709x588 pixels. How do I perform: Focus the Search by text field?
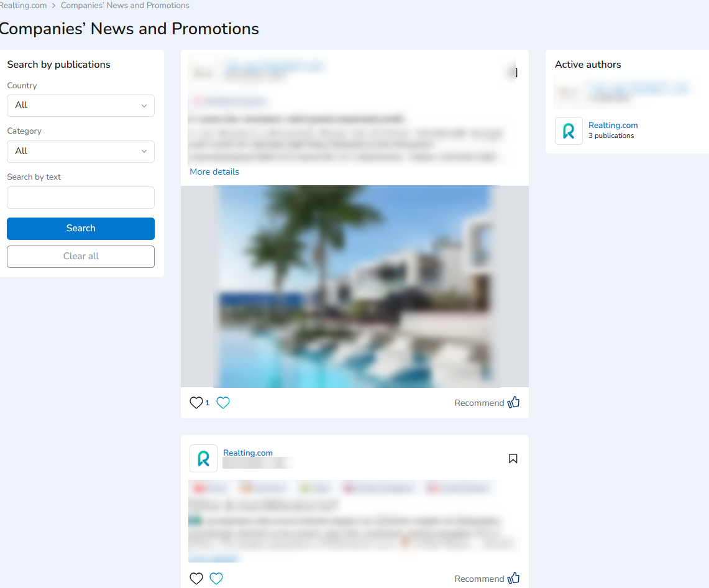pos(81,198)
